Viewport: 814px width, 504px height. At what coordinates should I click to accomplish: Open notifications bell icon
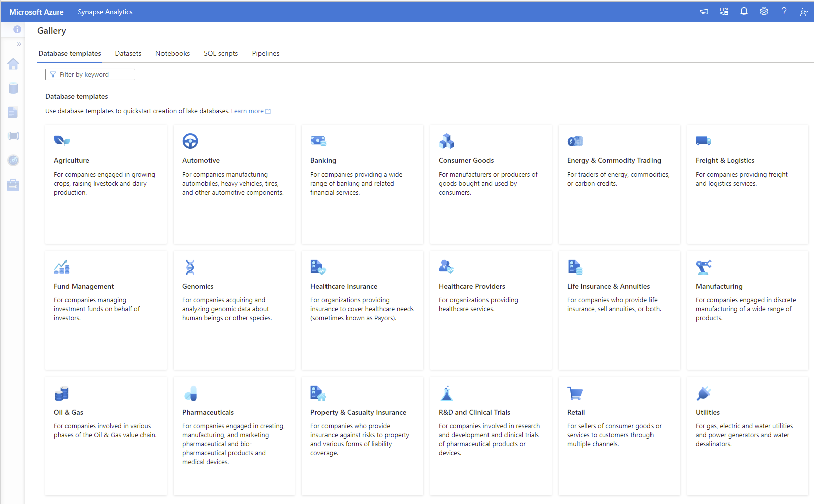744,11
